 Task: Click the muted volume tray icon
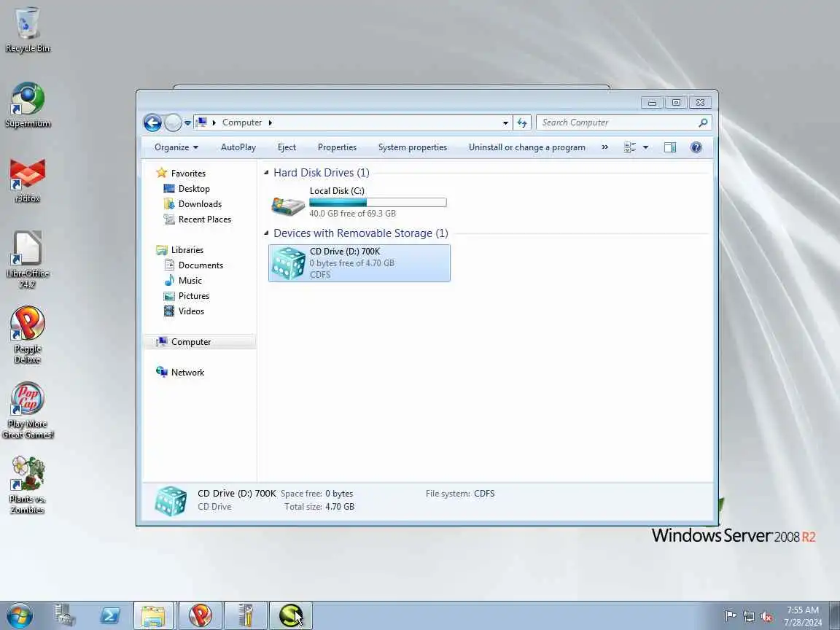tap(766, 617)
